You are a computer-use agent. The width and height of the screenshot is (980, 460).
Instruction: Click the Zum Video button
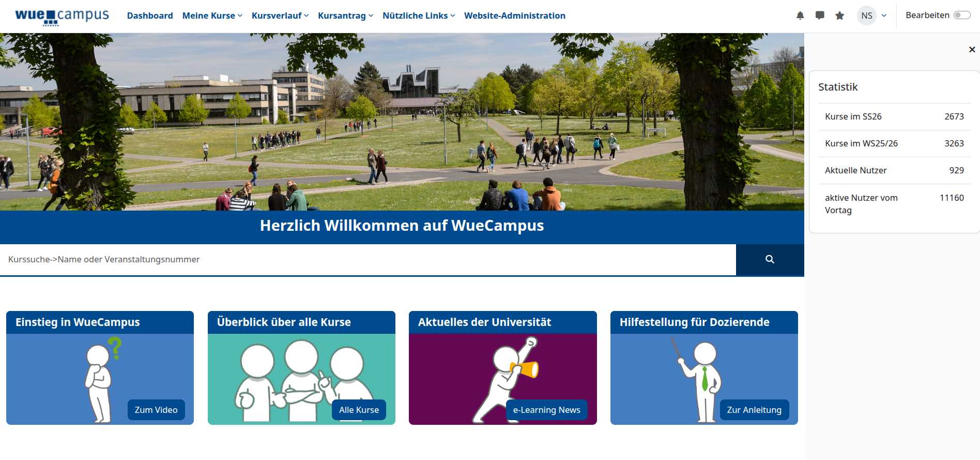156,410
